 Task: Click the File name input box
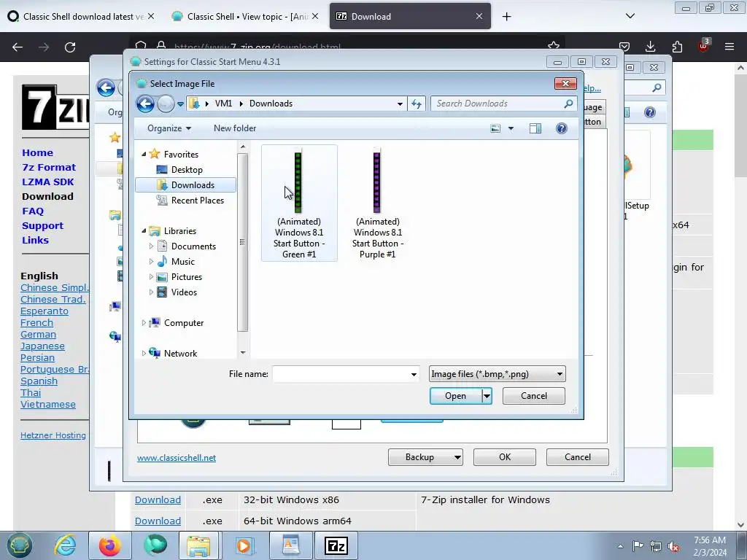click(x=340, y=374)
